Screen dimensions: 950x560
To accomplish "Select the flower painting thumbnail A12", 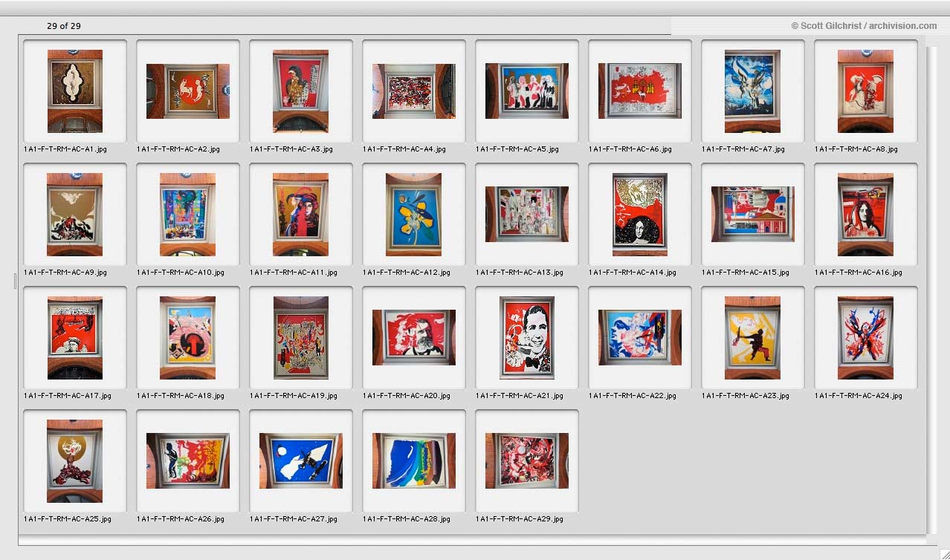I will coord(414,215).
